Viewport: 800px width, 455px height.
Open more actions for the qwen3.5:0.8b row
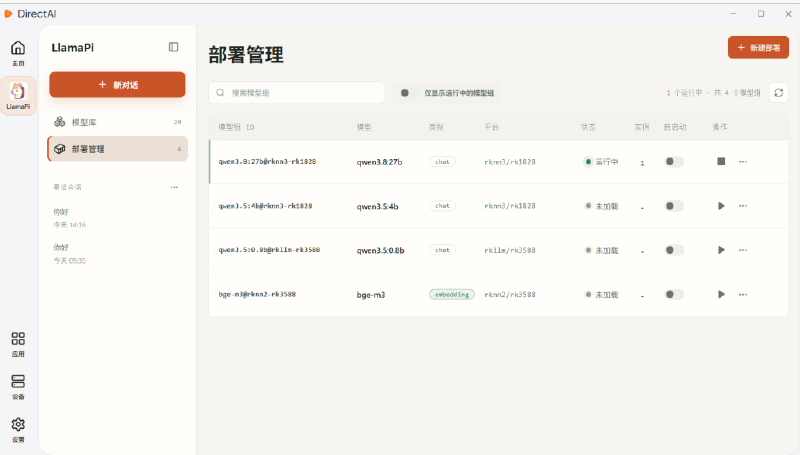pyautogui.click(x=743, y=250)
